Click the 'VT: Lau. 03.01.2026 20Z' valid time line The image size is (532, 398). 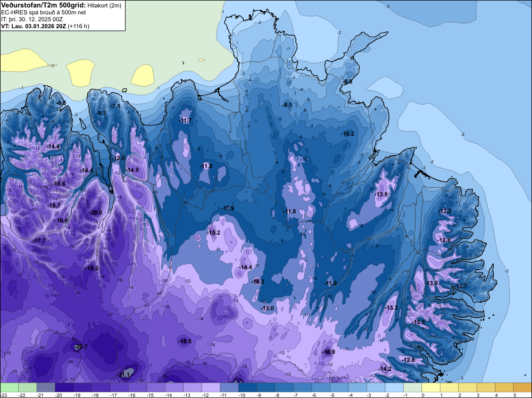pos(34,26)
